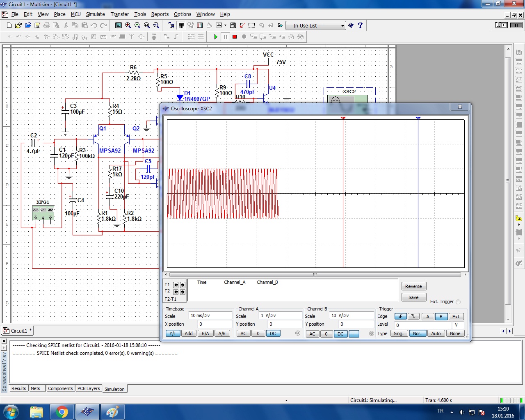This screenshot has width=525, height=420.
Task: Switch trigger type to Auto
Action: tap(436, 333)
